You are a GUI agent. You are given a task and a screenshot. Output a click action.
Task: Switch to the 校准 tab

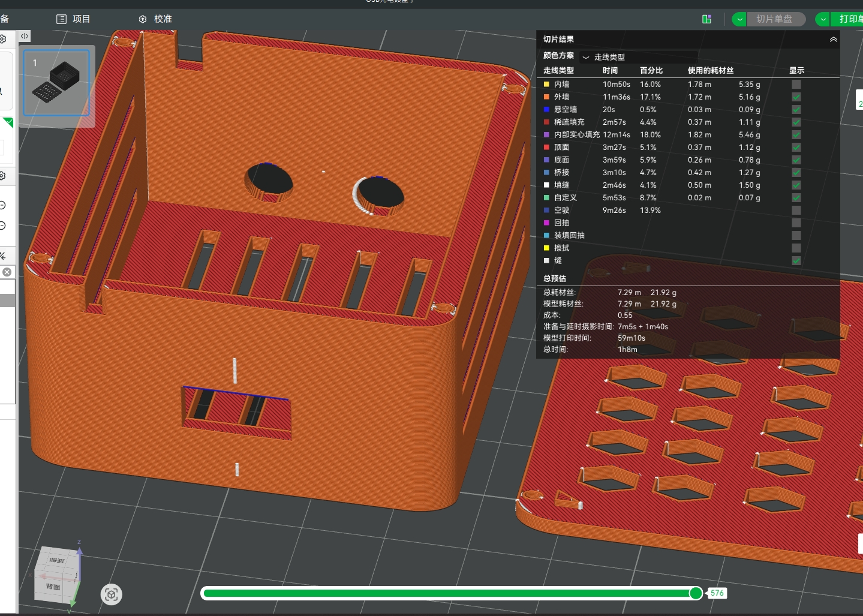[163, 19]
